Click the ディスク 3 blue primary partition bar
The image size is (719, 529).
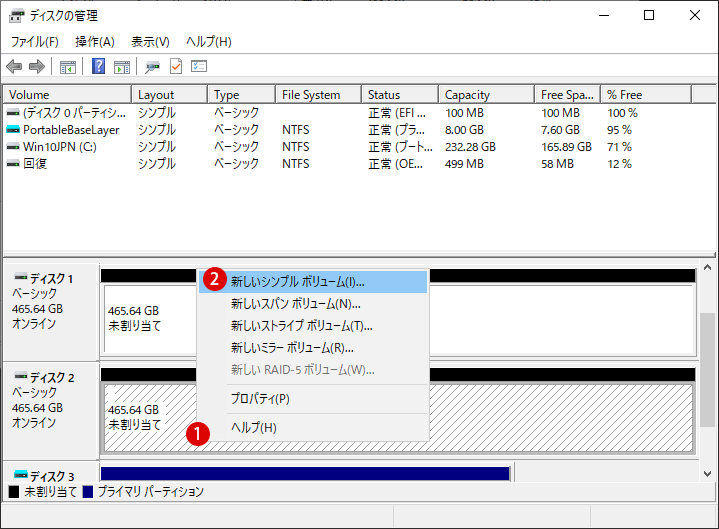tap(305, 474)
